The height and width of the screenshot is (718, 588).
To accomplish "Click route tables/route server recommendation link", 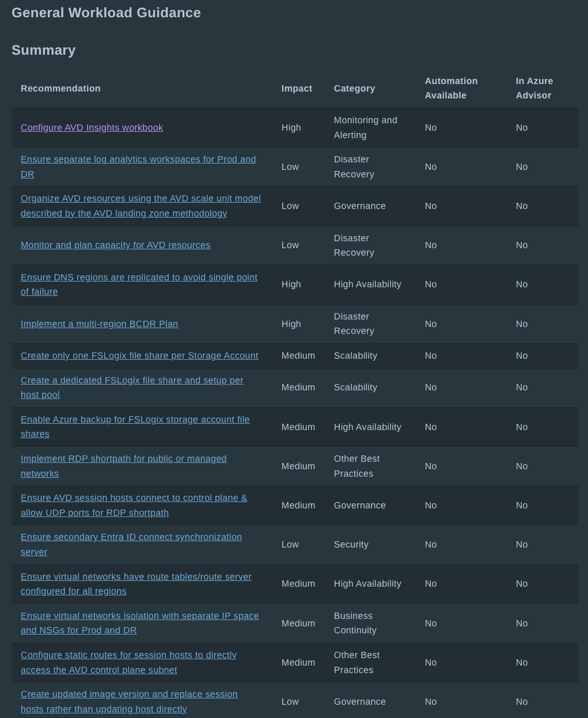I will (136, 577).
